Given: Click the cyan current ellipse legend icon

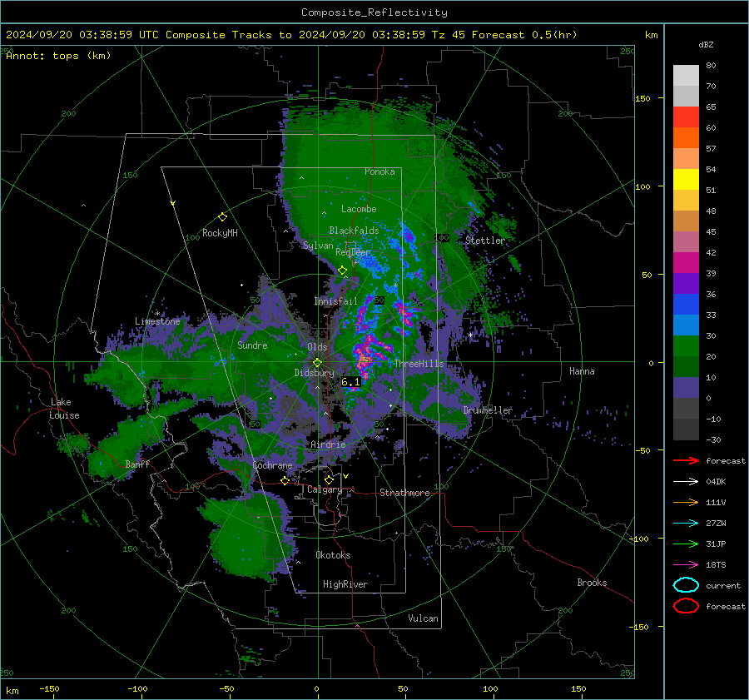Looking at the screenshot, I should (686, 585).
